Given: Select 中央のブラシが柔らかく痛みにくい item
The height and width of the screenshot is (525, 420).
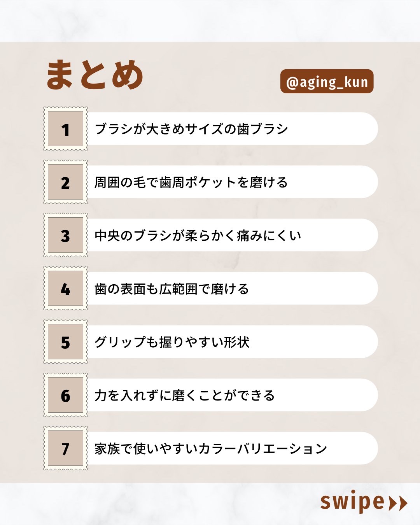Looking at the screenshot, I should tap(198, 236).
